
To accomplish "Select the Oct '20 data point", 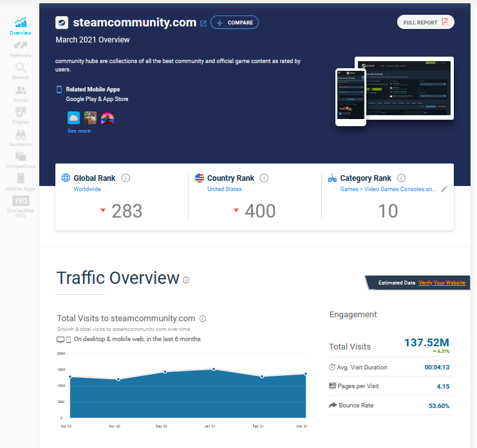I will point(70,377).
